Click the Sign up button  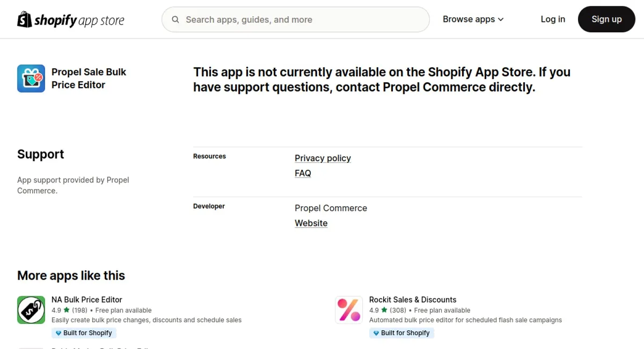606,19
